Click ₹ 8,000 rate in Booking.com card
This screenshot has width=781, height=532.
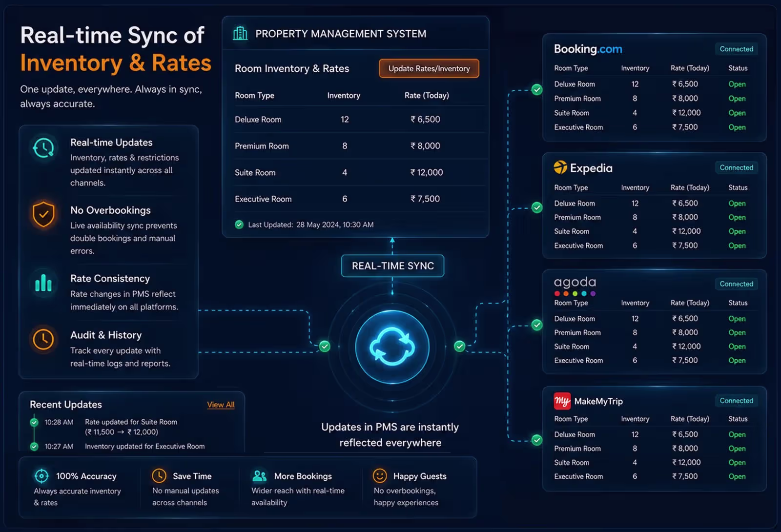[685, 98]
